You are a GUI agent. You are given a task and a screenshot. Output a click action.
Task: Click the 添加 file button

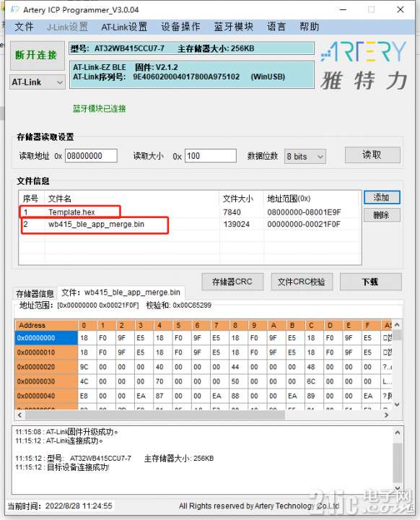pyautogui.click(x=382, y=198)
